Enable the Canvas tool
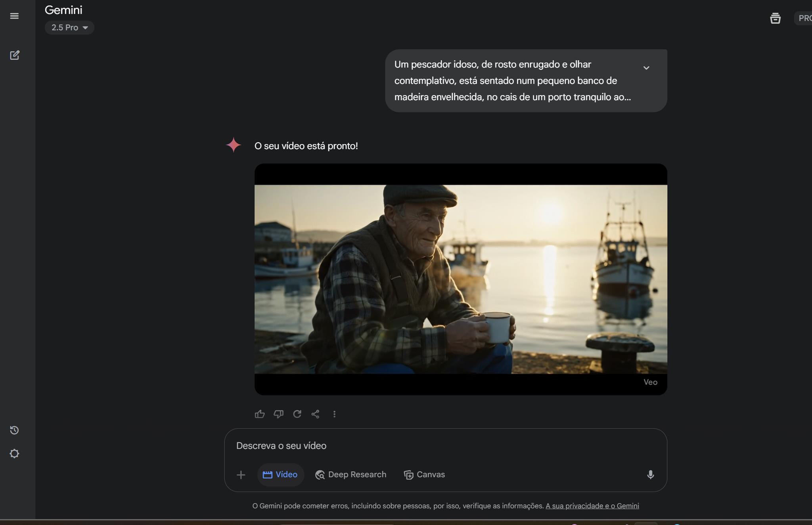Viewport: 812px width, 525px height. (424, 475)
